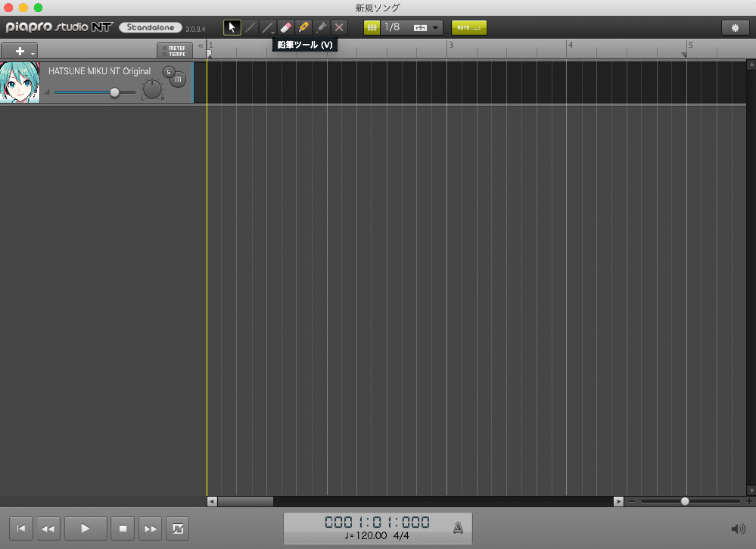Click the track volume slider handle

click(x=114, y=92)
